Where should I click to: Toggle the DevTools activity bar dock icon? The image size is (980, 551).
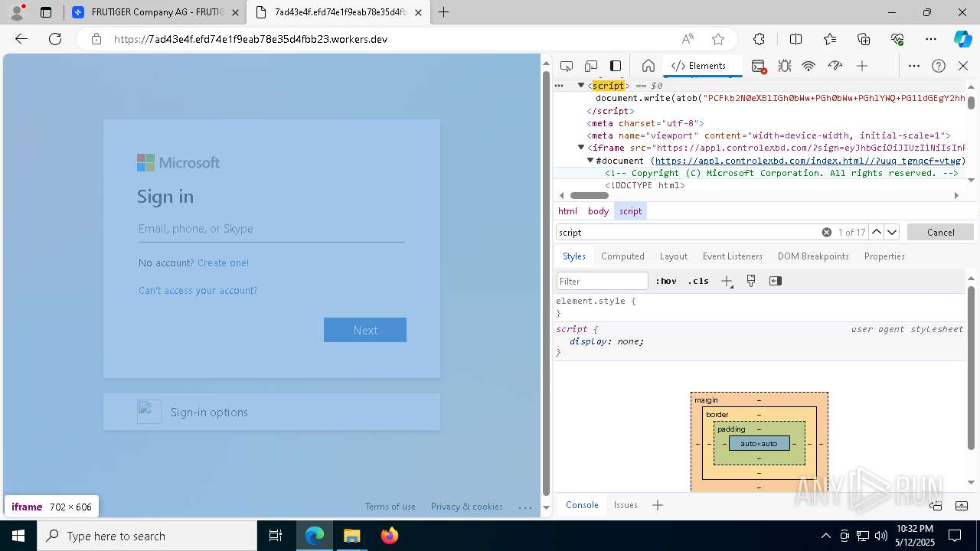click(616, 66)
